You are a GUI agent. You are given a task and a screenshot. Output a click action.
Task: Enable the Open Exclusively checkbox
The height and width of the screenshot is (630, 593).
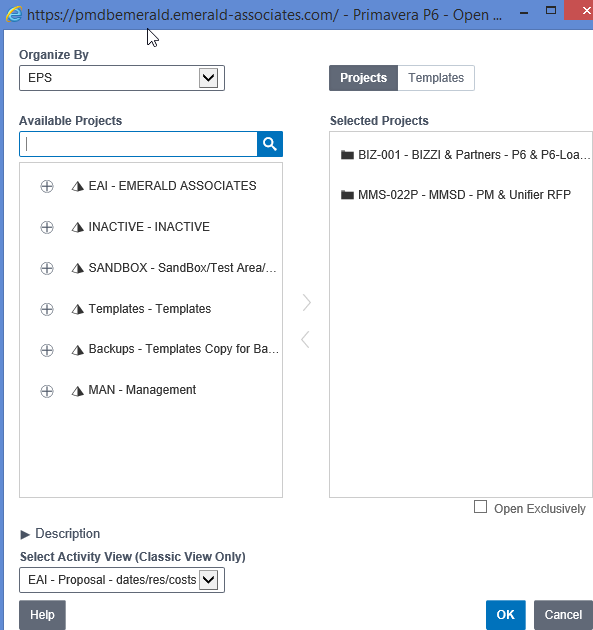(x=481, y=507)
